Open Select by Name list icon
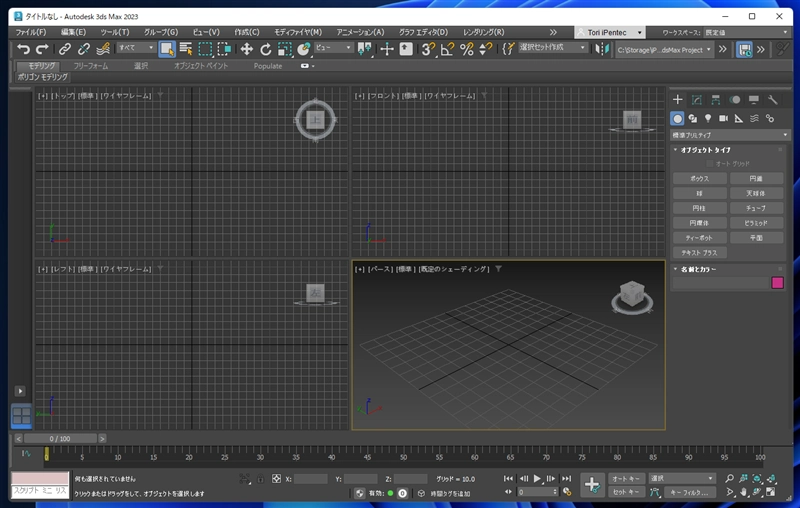 point(186,49)
